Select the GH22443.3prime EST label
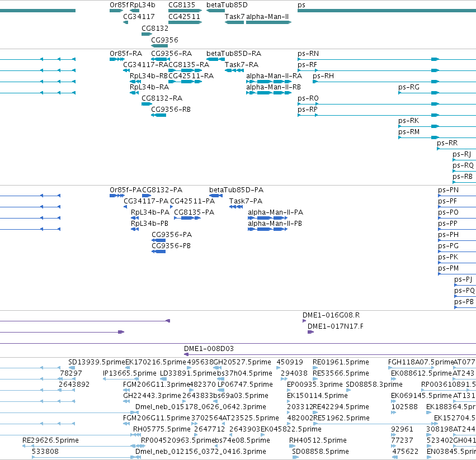 [x=152, y=396]
